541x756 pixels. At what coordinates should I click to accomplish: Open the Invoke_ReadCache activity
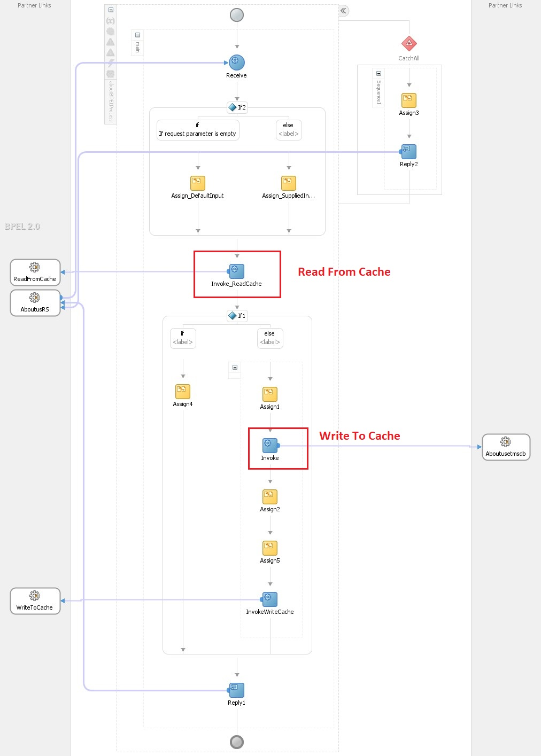coord(236,270)
